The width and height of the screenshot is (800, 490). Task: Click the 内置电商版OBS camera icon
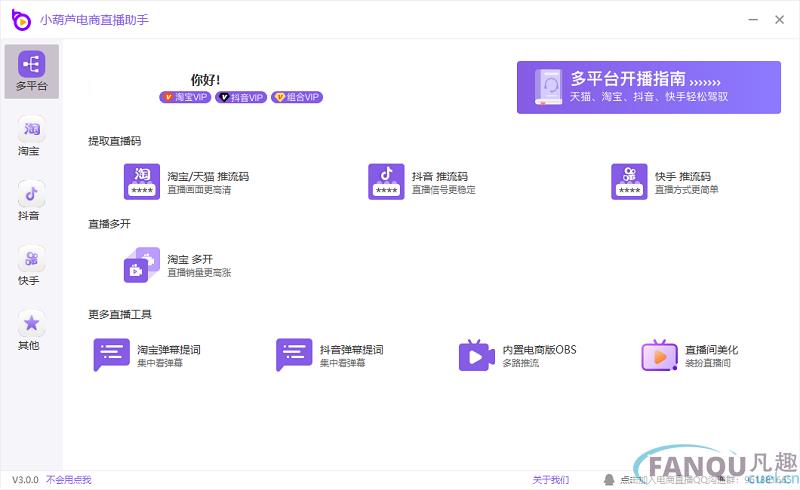coord(477,355)
